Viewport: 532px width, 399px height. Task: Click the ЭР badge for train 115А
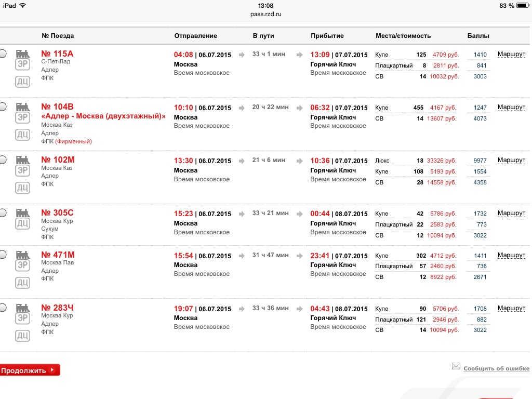[x=22, y=65]
